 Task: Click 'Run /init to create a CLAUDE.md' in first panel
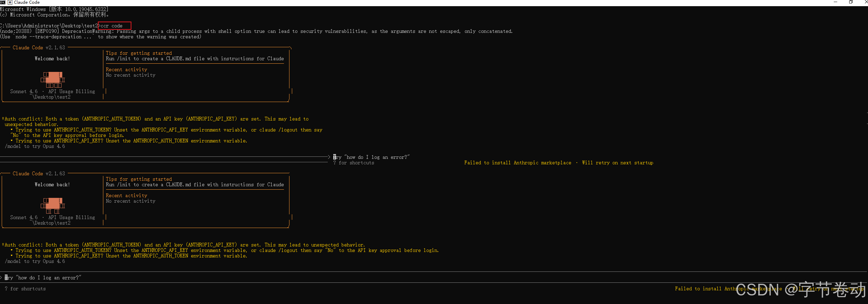(x=195, y=59)
